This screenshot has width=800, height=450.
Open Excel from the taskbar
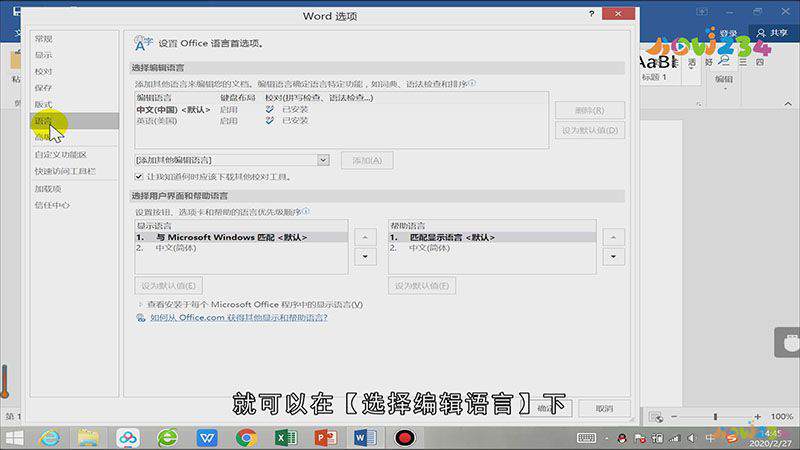[x=286, y=438]
